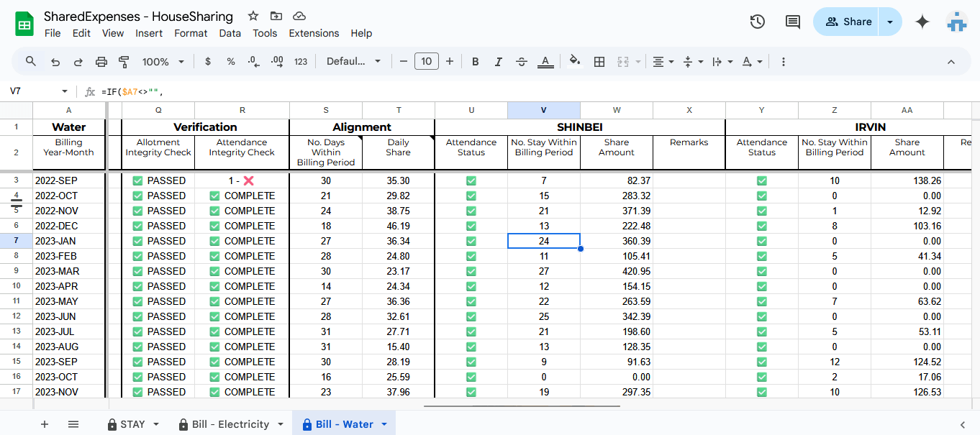Apply currency format with the dollar icon
This screenshot has width=980, height=435.
(208, 61)
